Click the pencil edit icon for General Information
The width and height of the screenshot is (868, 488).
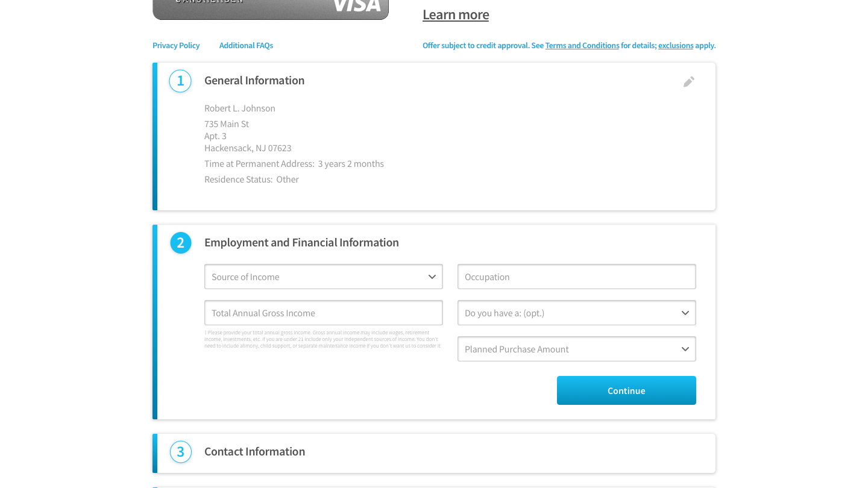click(689, 82)
